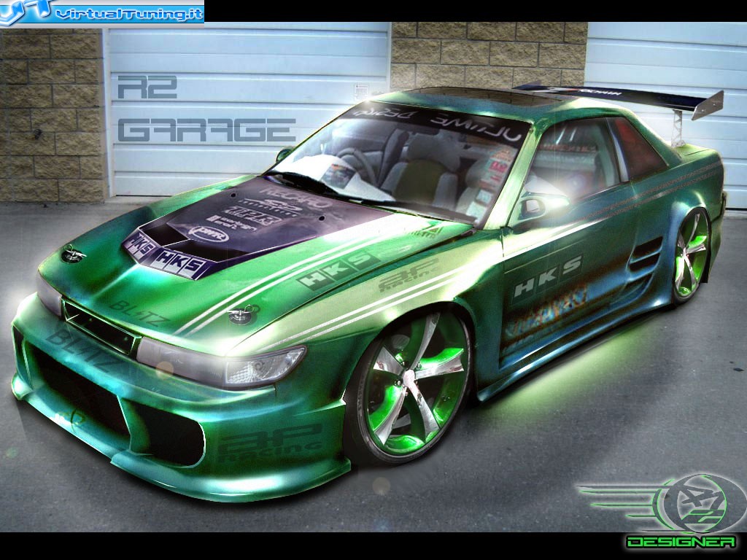Click the GARAGE text on the door
747x560 pixels.
tap(206, 130)
